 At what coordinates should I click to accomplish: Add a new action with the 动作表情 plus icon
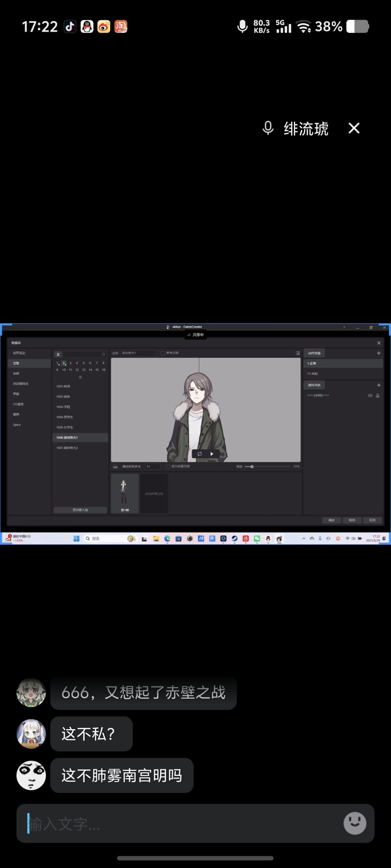point(379,353)
